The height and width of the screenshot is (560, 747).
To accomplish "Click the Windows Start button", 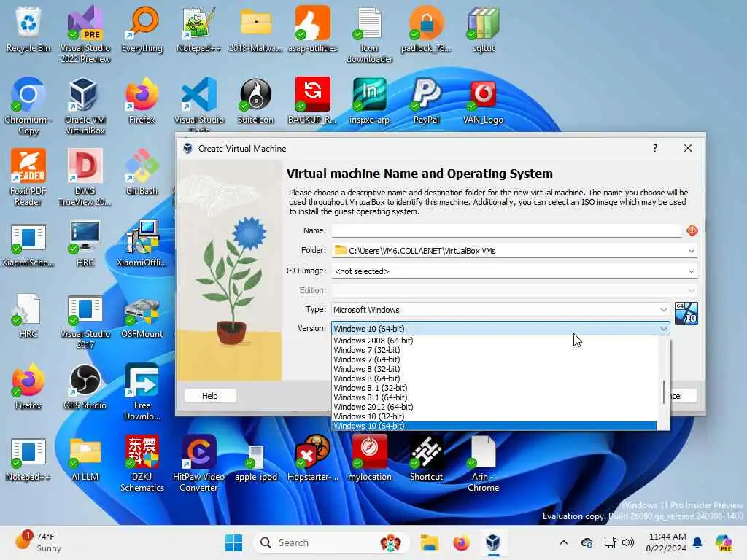I will click(233, 542).
